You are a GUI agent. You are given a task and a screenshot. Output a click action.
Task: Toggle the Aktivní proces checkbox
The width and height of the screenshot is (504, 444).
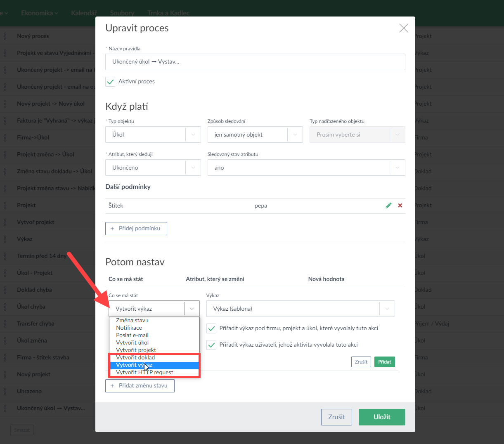(110, 82)
